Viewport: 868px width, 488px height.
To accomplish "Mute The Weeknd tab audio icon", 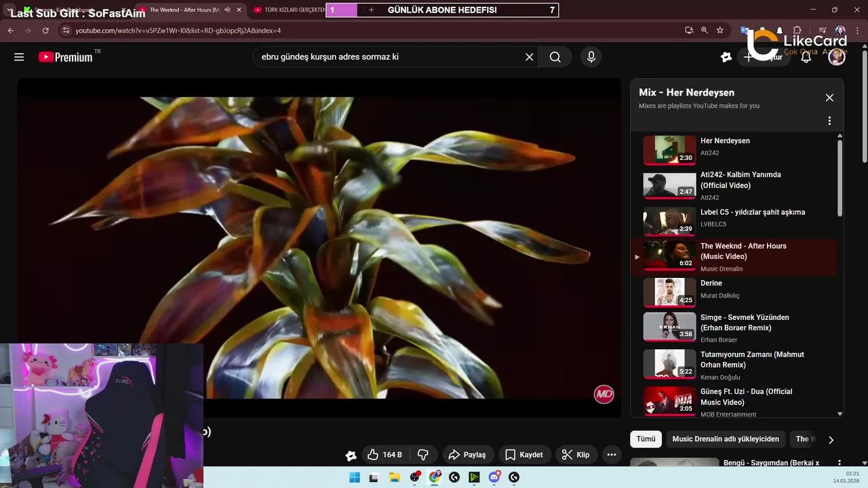I will click(x=226, y=10).
